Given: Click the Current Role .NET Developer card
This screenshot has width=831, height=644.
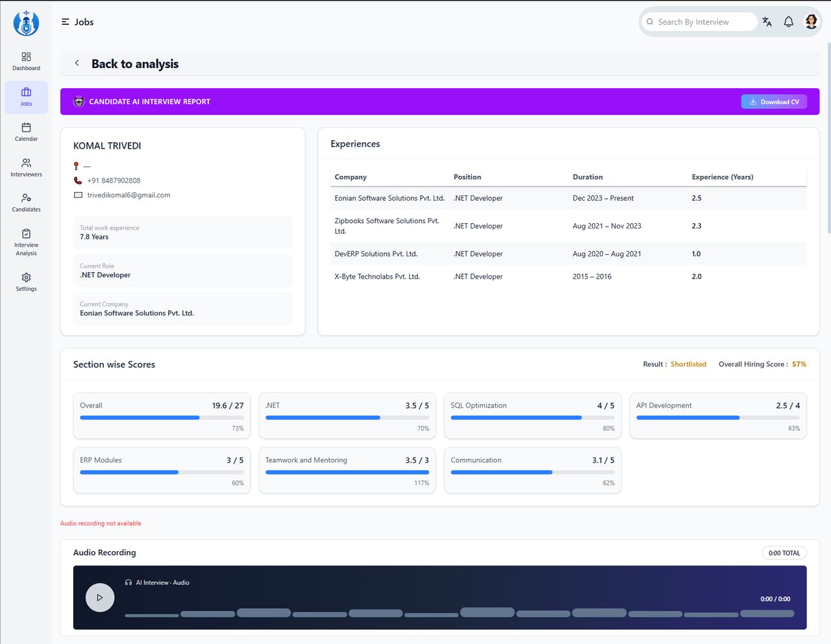Looking at the screenshot, I should click(182, 271).
